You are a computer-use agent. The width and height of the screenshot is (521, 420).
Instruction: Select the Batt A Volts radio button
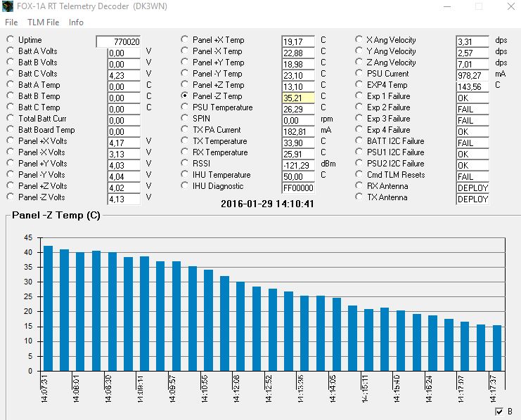(11, 51)
